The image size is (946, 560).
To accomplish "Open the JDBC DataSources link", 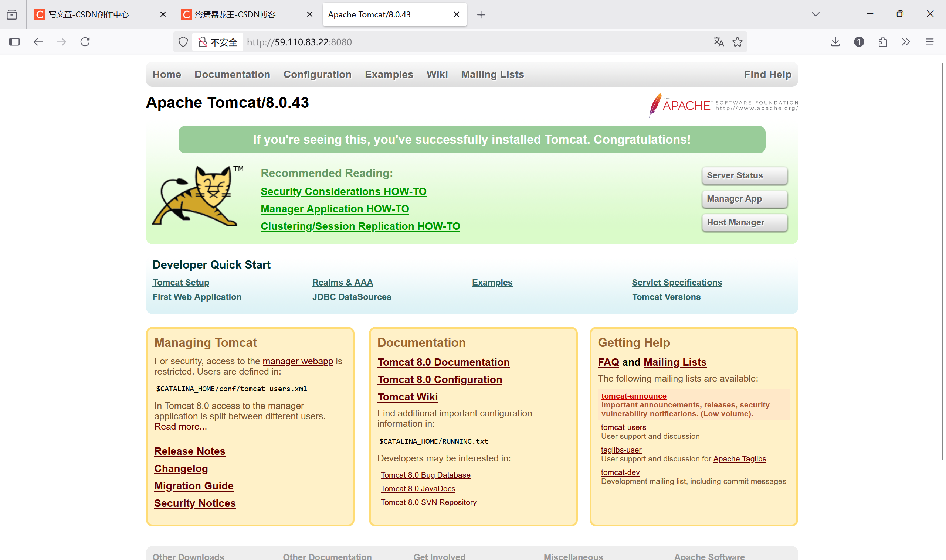I will click(x=352, y=297).
